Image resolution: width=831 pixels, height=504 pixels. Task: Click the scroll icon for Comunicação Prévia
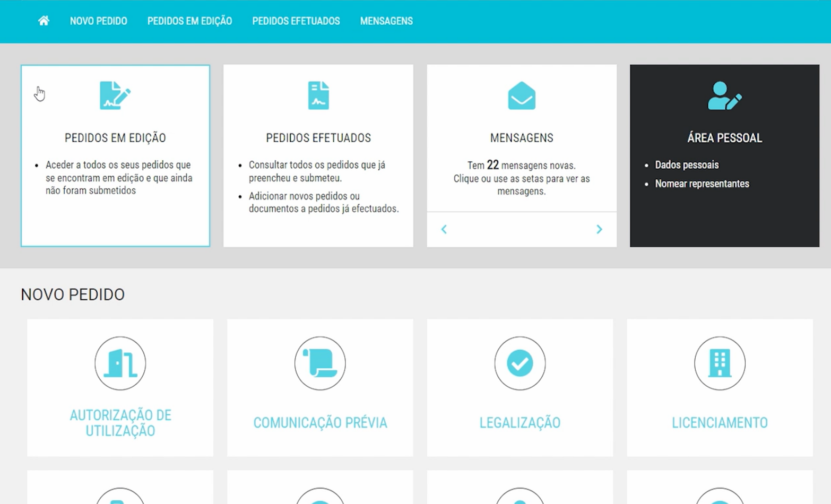tap(320, 363)
